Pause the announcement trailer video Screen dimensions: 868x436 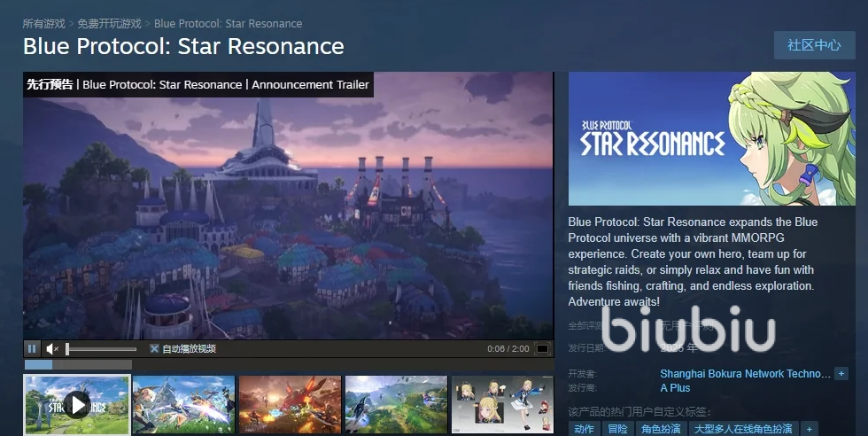[x=33, y=349]
